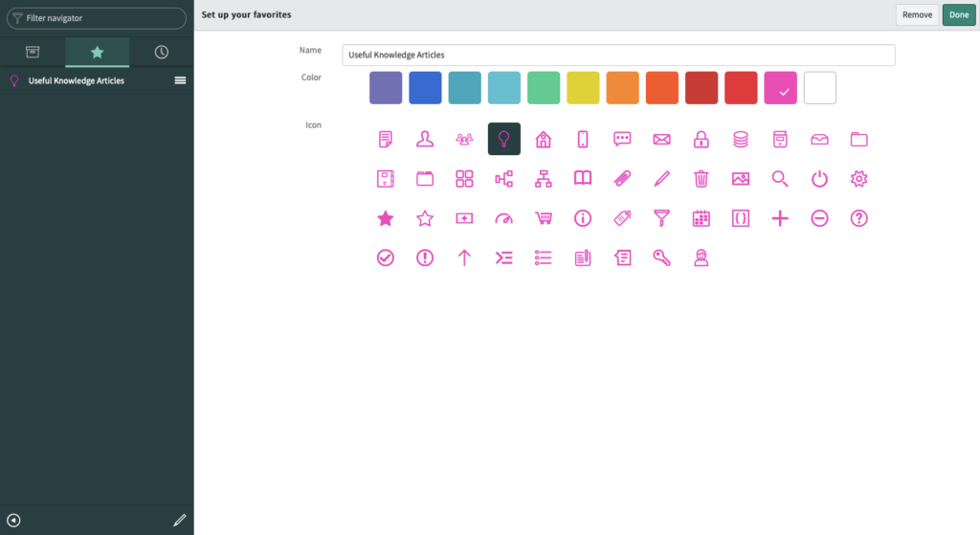Choose the open book icon
980x535 pixels.
point(583,178)
